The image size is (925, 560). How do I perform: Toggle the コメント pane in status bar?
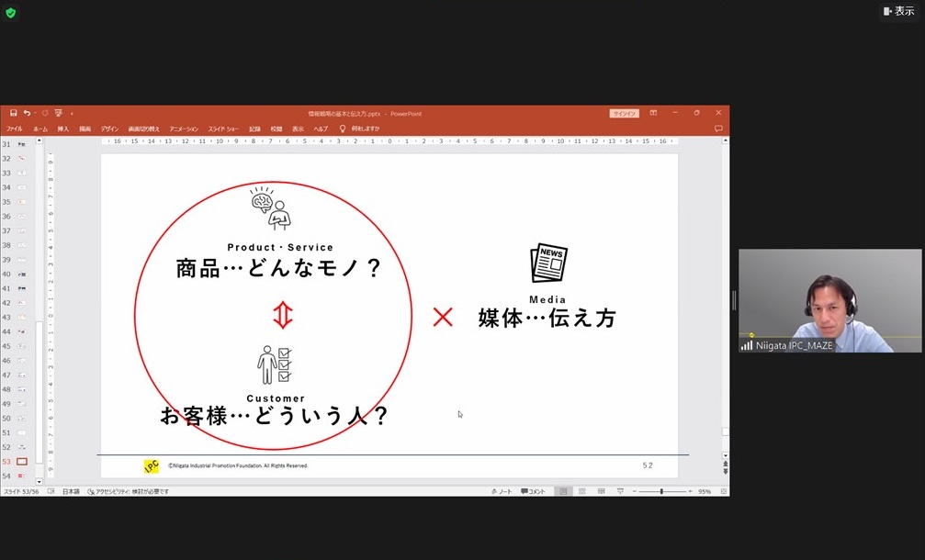(x=533, y=491)
